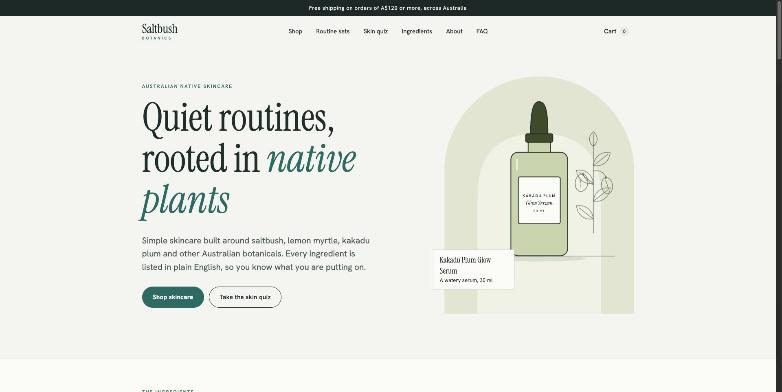Open the Saltbush Botanics logo link
This screenshot has width=782, height=392.
pyautogui.click(x=160, y=31)
